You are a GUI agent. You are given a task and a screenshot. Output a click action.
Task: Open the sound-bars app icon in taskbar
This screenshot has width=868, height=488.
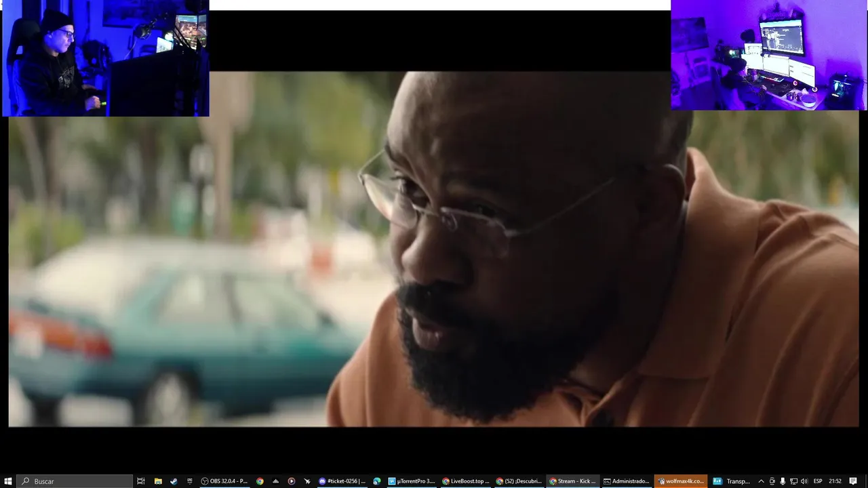[275, 481]
